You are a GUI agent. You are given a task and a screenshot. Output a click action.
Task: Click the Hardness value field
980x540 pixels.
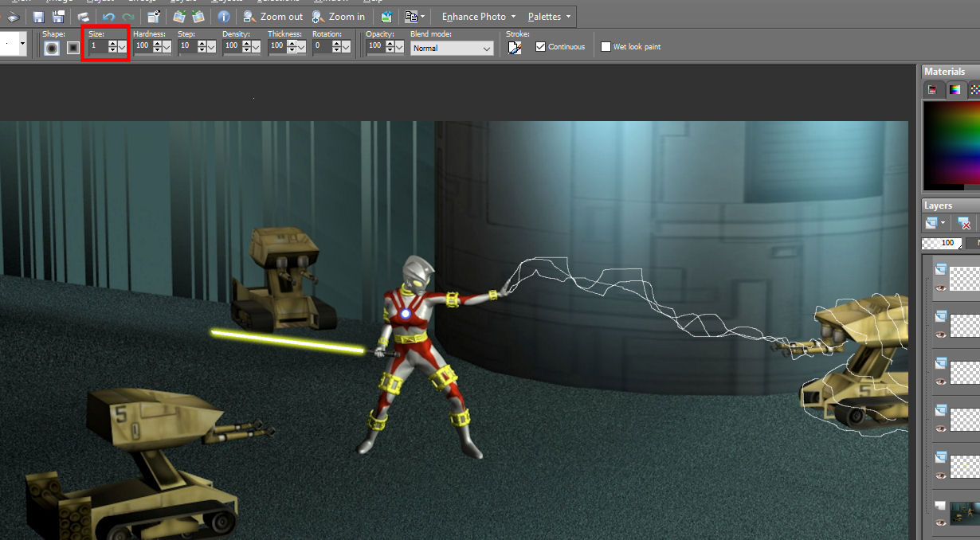pyautogui.click(x=143, y=47)
